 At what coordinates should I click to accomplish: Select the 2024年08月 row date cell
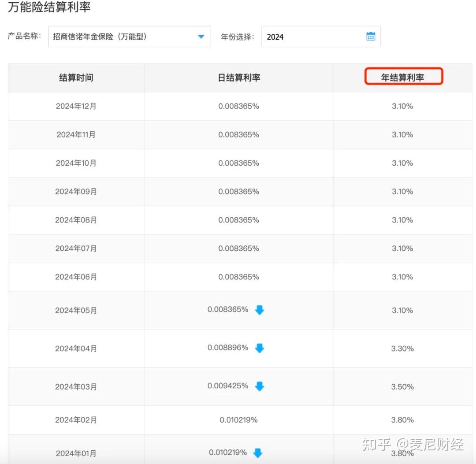click(x=76, y=220)
